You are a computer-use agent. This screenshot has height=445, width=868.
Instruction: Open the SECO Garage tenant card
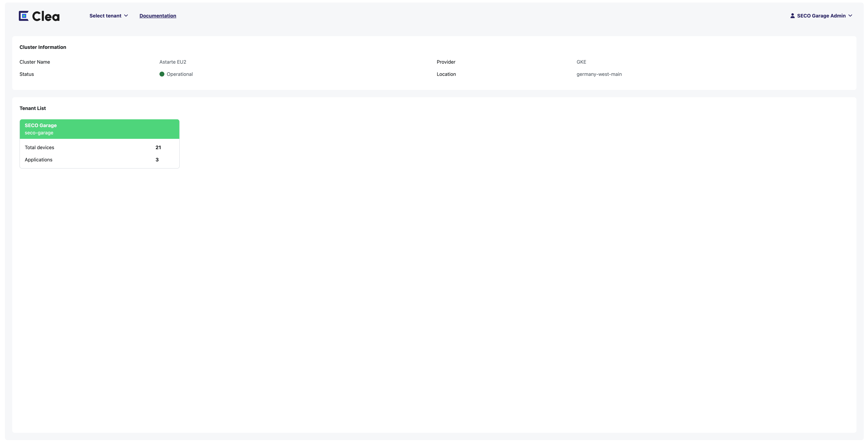[99, 144]
